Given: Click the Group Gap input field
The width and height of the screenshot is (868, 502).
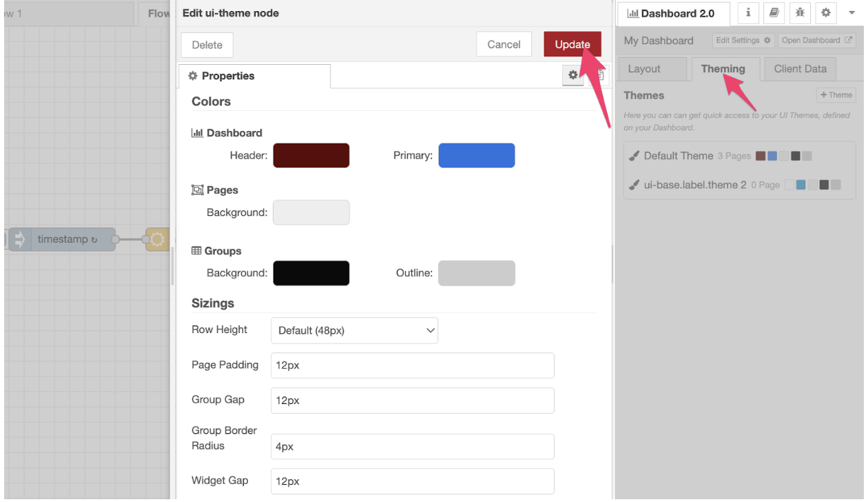Looking at the screenshot, I should coord(413,401).
